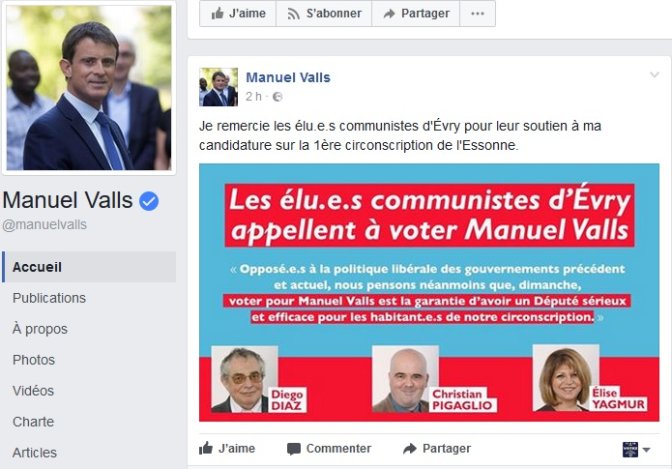Screen dimensions: 672x469
Task: Click the public globe icon near timestamp
Action: pyautogui.click(x=277, y=97)
